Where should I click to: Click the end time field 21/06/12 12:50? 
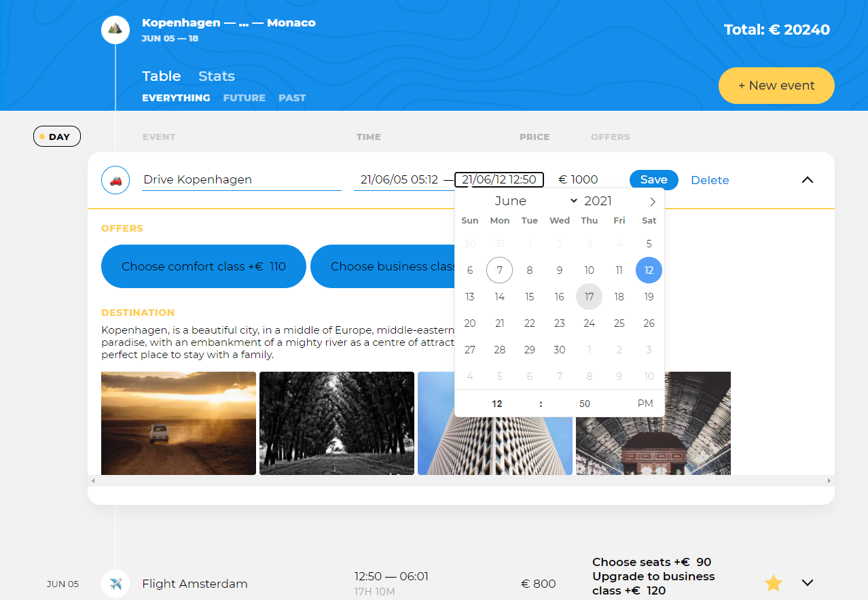pyautogui.click(x=499, y=180)
